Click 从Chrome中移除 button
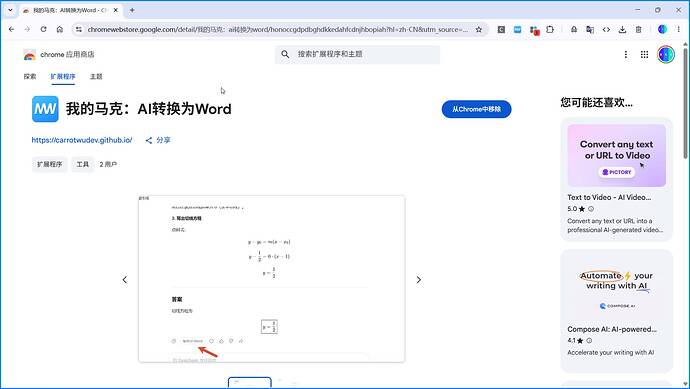 [477, 109]
